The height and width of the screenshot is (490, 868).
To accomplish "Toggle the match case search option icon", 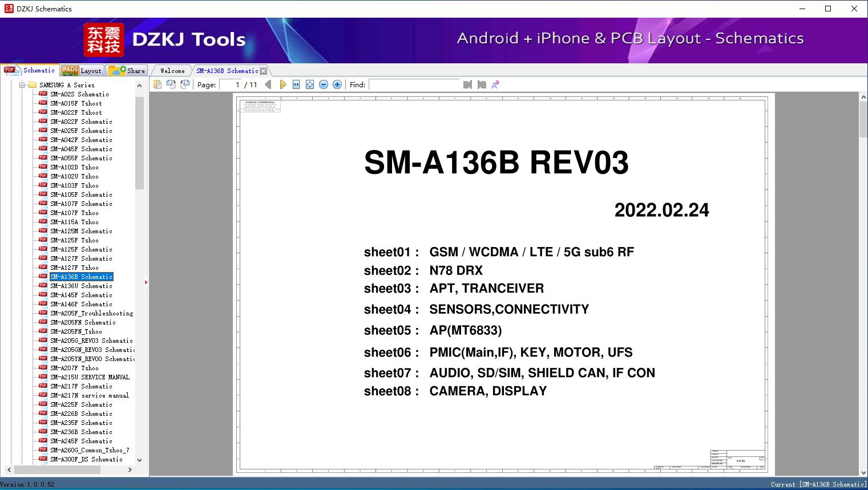I will 495,84.
